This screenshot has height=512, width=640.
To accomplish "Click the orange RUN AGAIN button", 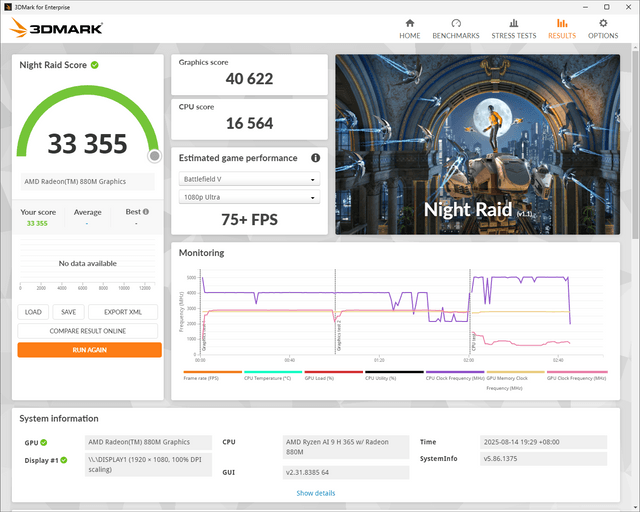I will [89, 350].
